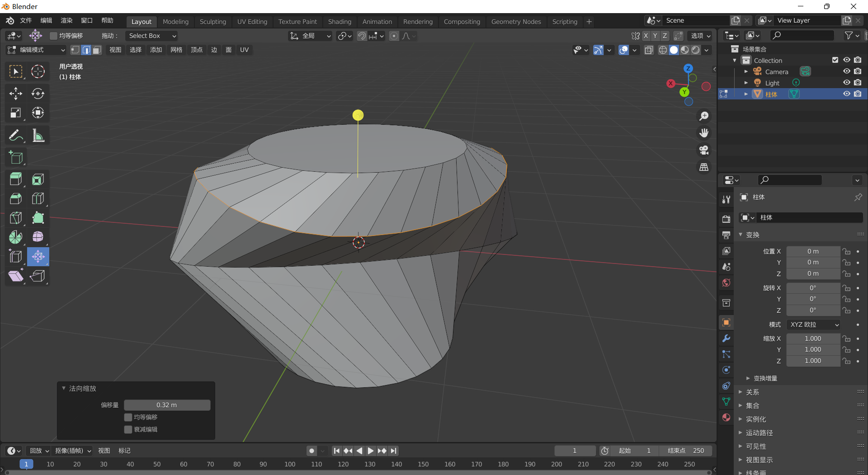
Task: Enable 均等偏移 checkbox in header
Action: coord(53,36)
